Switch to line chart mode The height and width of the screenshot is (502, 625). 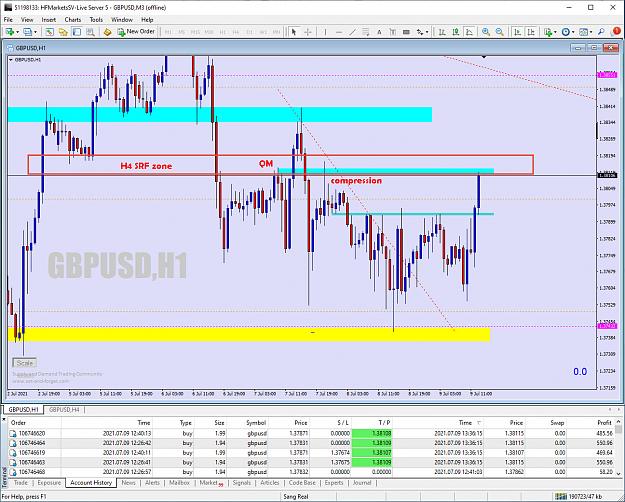click(x=469, y=32)
